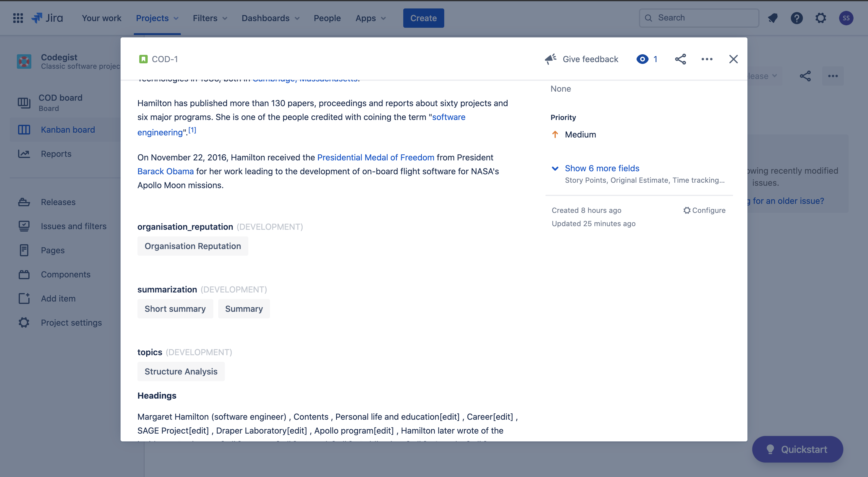868x477 pixels.
Task: Open the SS user avatar
Action: pos(846,18)
